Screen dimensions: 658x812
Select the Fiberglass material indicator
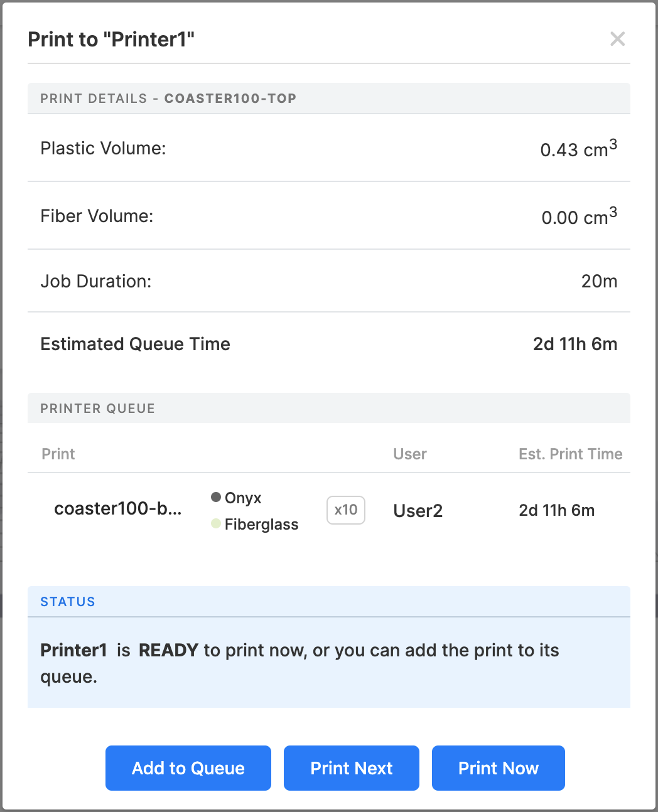pos(216,524)
